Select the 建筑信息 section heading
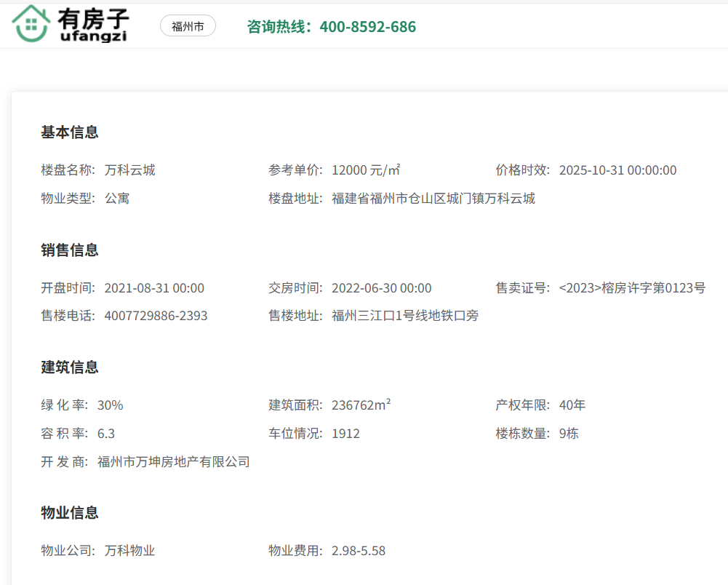Image resolution: width=728 pixels, height=585 pixels. pyautogui.click(x=70, y=367)
